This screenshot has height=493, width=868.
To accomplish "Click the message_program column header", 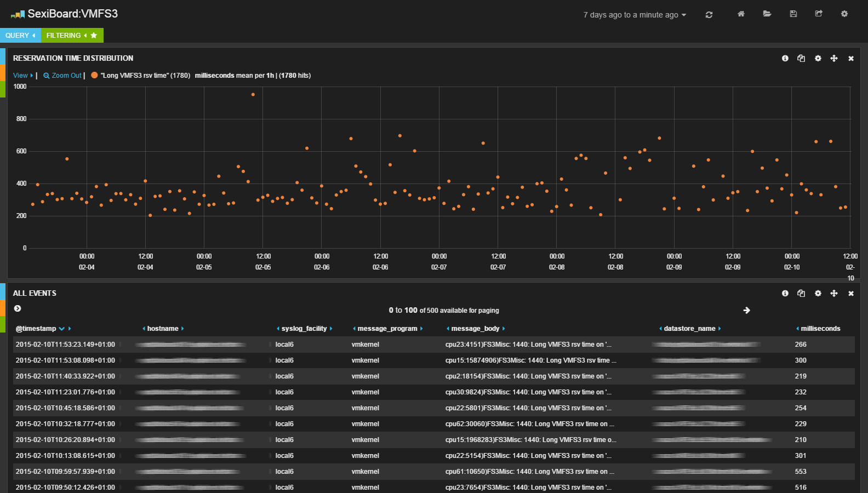I will (387, 329).
